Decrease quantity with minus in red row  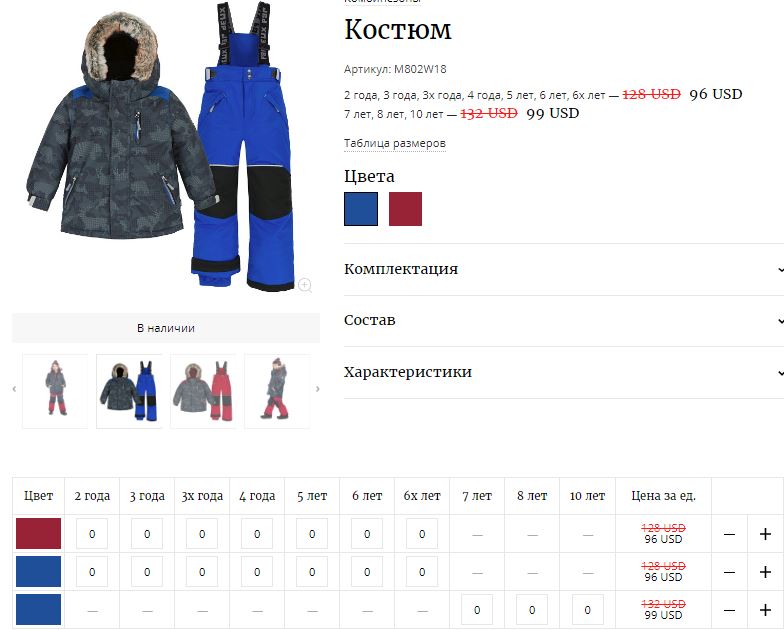pos(729,534)
